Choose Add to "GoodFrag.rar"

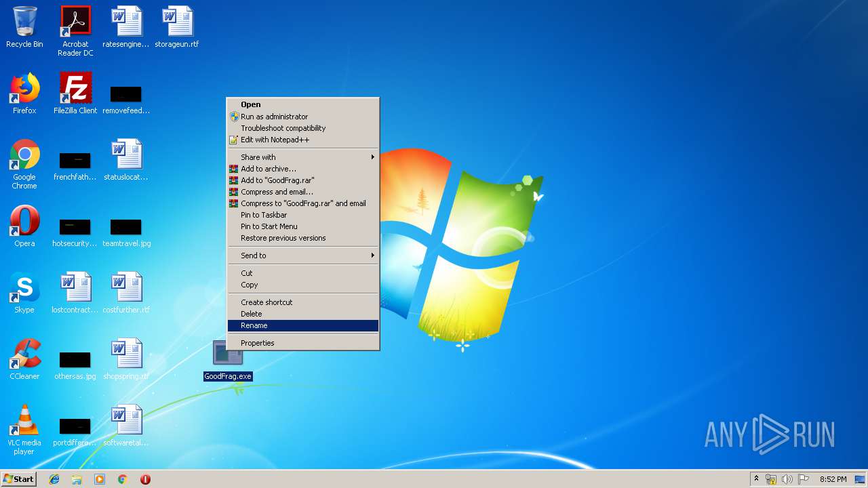point(302,180)
